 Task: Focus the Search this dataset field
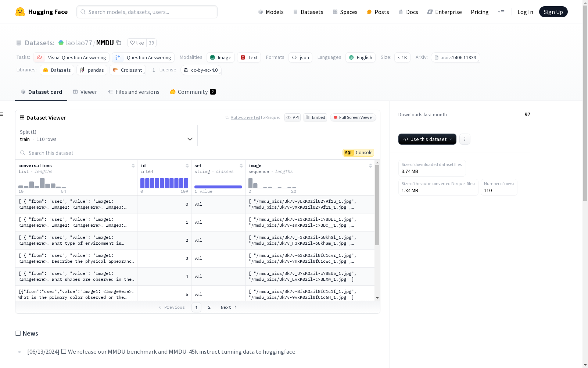179,153
